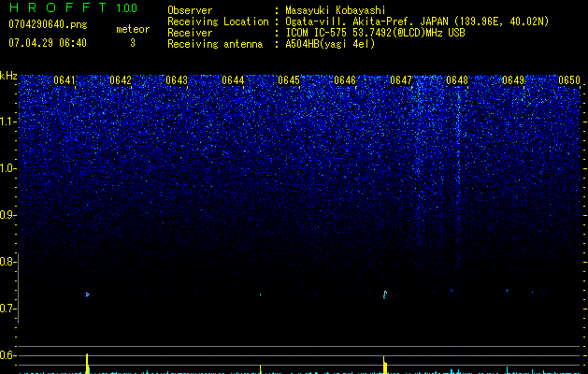Click the yellow signal peak before 0647
Image resolution: width=588 pixels, height=374 pixels.
pyautogui.click(x=384, y=365)
